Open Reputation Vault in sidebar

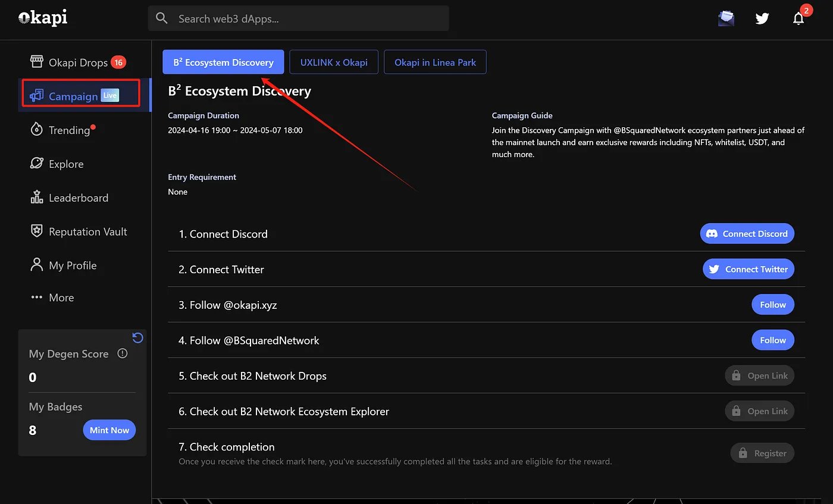(x=87, y=232)
